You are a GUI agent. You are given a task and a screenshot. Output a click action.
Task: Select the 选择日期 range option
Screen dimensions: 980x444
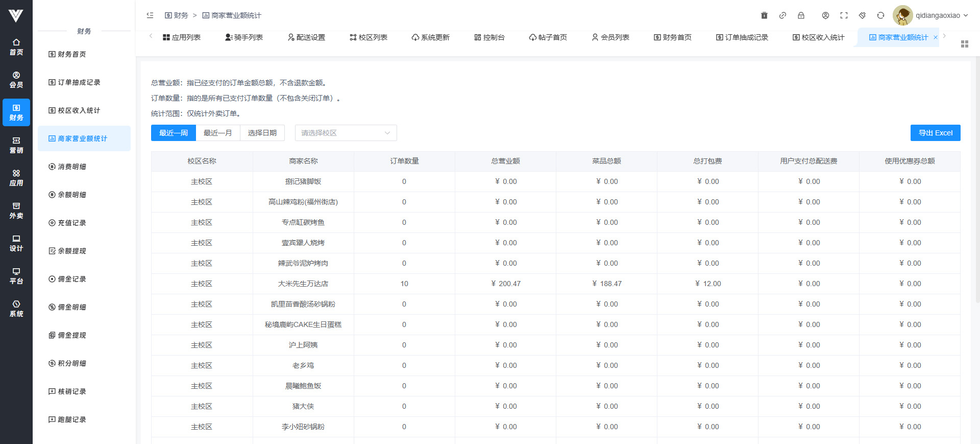coord(262,133)
